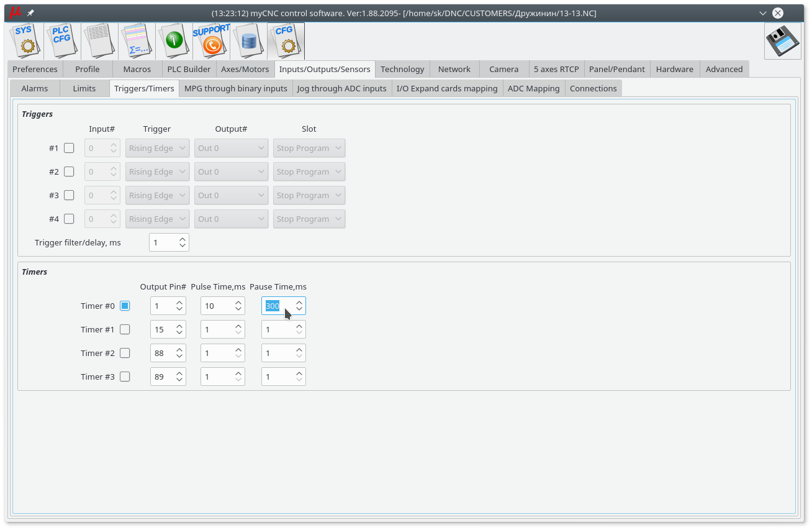The height and width of the screenshot is (530, 812).
Task: Open the PLC CFG toolbar icon
Action: pyautogui.click(x=63, y=41)
